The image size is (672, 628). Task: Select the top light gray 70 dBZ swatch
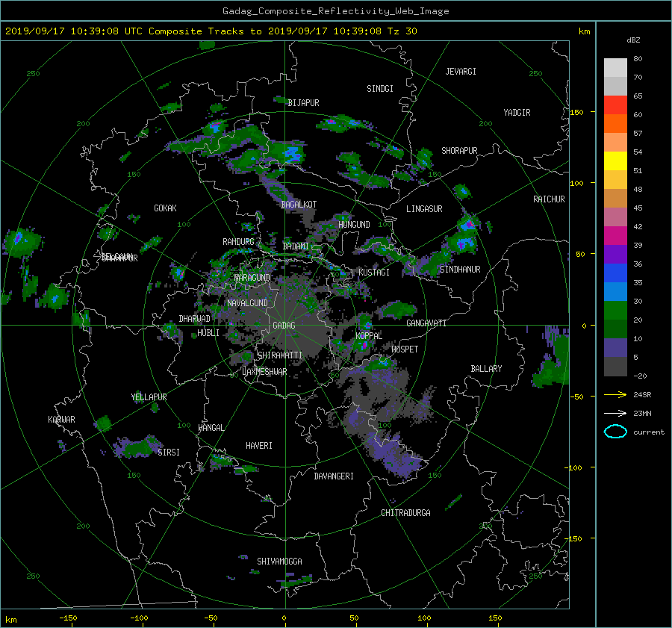(x=615, y=67)
